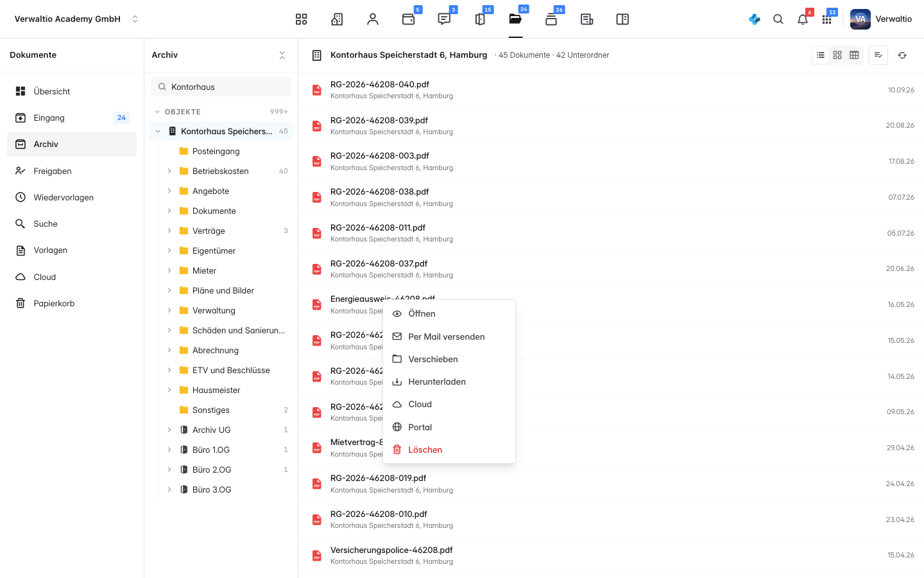924x578 pixels.
Task: Open Freigaben in the sidebar
Action: (72, 171)
